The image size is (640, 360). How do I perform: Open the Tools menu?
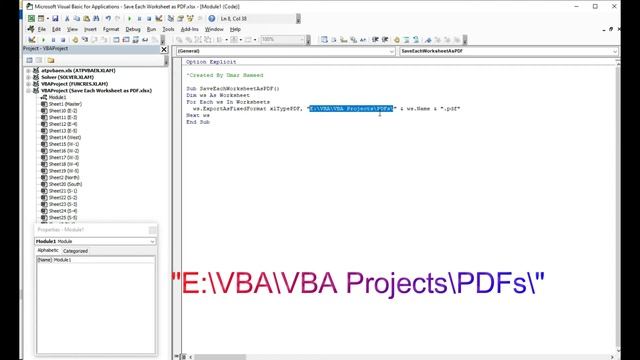pyautogui.click(x=168, y=29)
